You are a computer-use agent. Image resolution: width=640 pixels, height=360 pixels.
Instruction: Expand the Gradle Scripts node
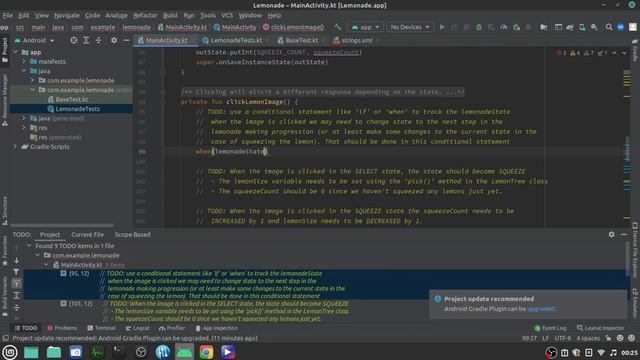16,147
